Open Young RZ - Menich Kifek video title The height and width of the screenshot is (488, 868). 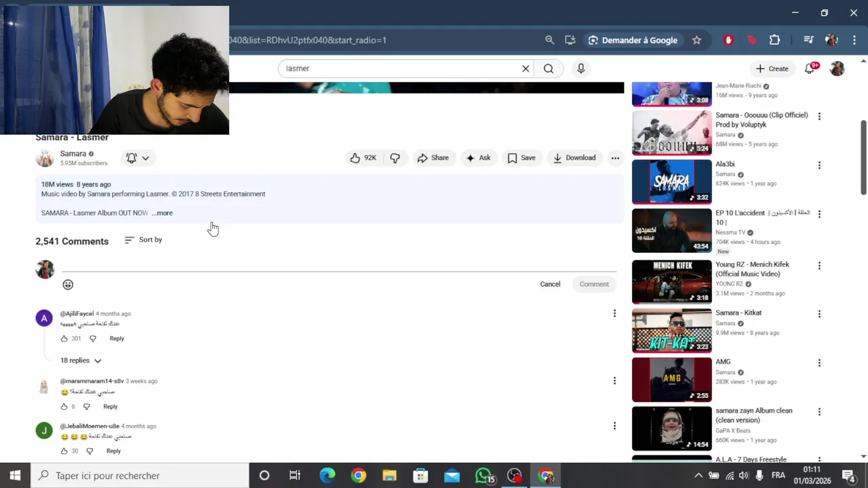tap(753, 269)
